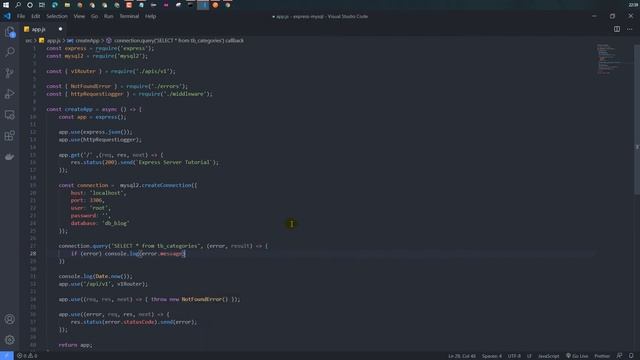Screen dimensions: 640x360
Task: Open the errors and warnings counter
Action: 27,356
